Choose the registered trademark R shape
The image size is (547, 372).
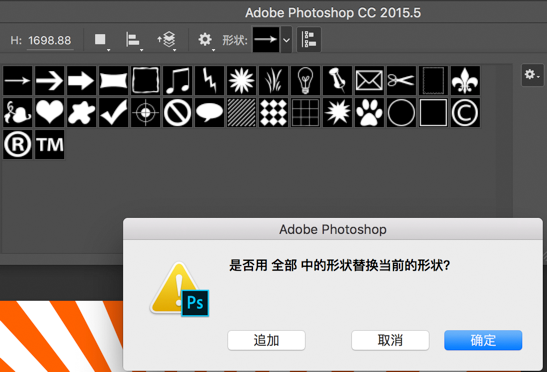(x=17, y=144)
